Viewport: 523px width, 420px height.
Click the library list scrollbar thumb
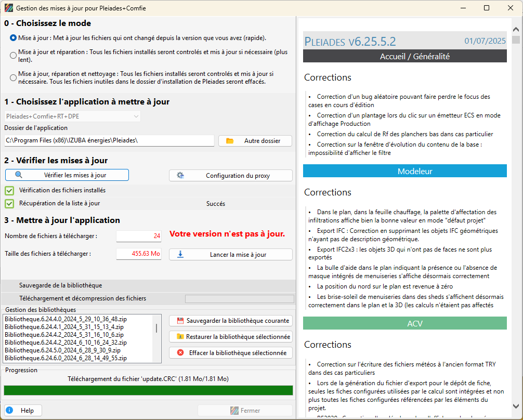pos(156,328)
